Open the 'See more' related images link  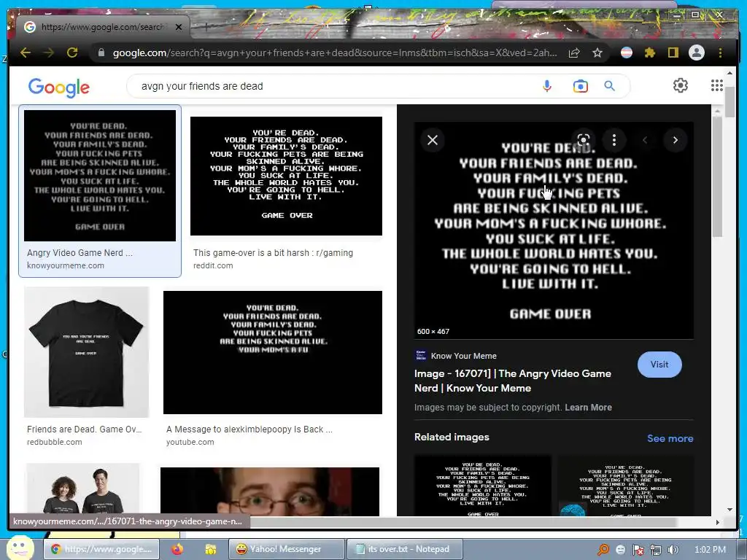[x=670, y=438]
